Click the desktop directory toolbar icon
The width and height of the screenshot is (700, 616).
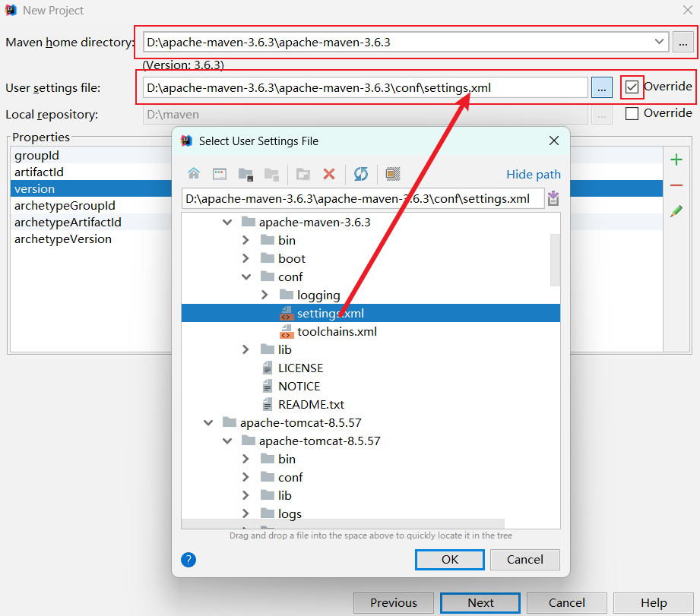pos(219,173)
